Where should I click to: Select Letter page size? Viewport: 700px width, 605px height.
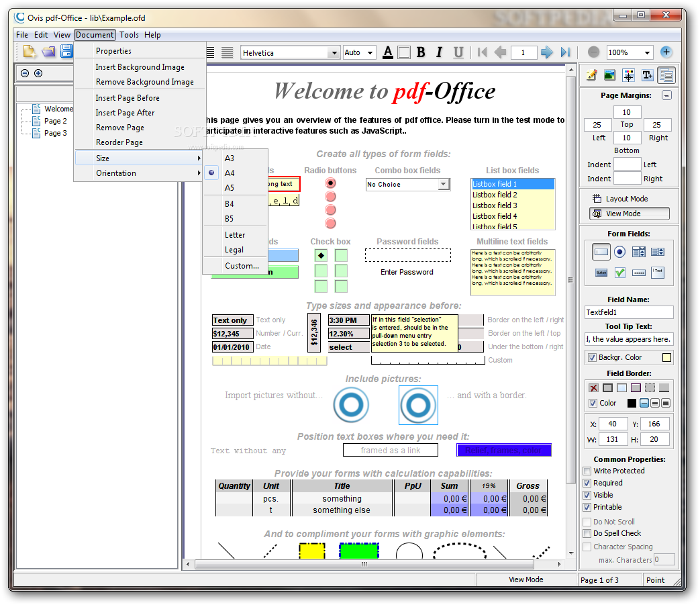point(235,235)
